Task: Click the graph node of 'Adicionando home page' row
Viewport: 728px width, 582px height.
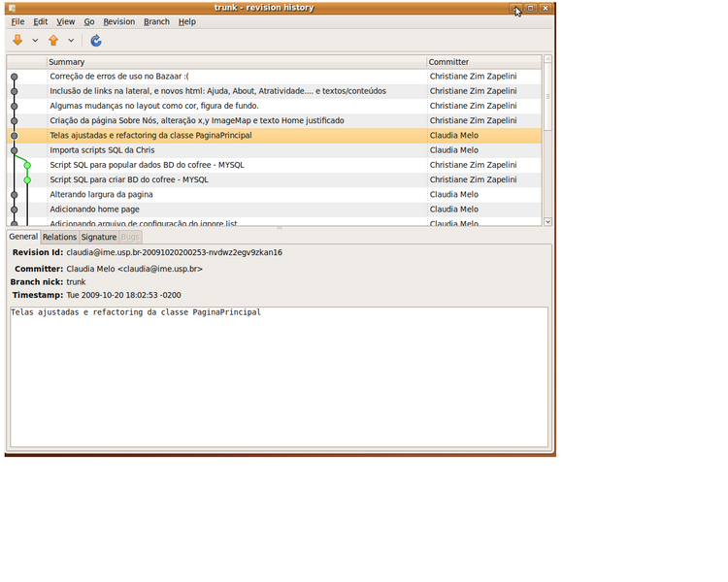Action: [x=15, y=210]
